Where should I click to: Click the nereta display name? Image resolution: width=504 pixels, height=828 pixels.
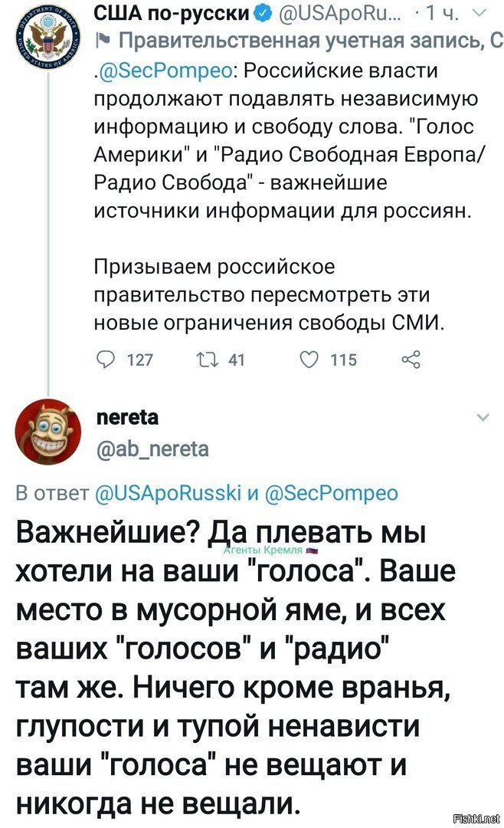coord(128,417)
